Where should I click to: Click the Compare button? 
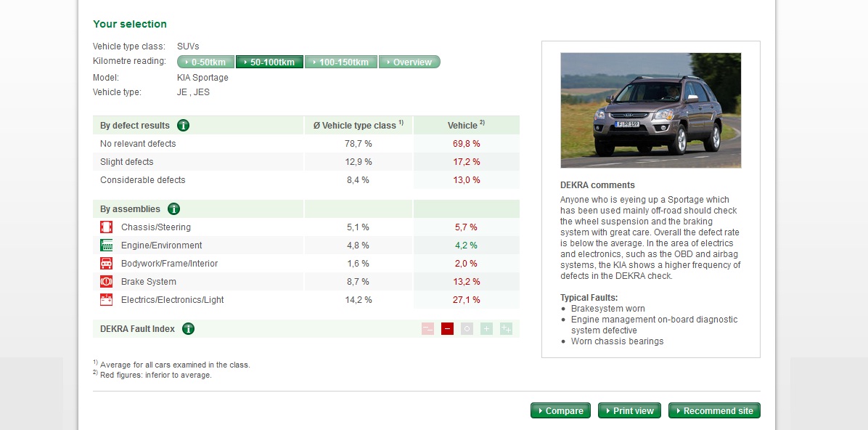(x=560, y=410)
